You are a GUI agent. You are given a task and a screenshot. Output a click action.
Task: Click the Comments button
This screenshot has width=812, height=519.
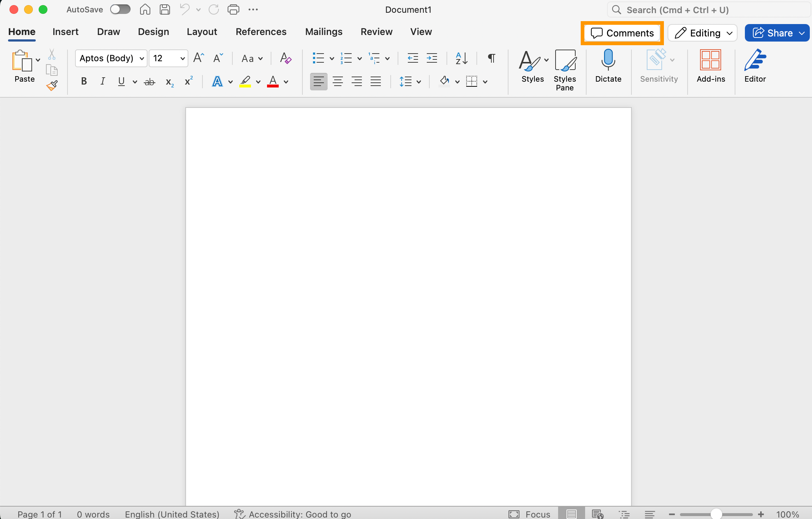click(622, 33)
